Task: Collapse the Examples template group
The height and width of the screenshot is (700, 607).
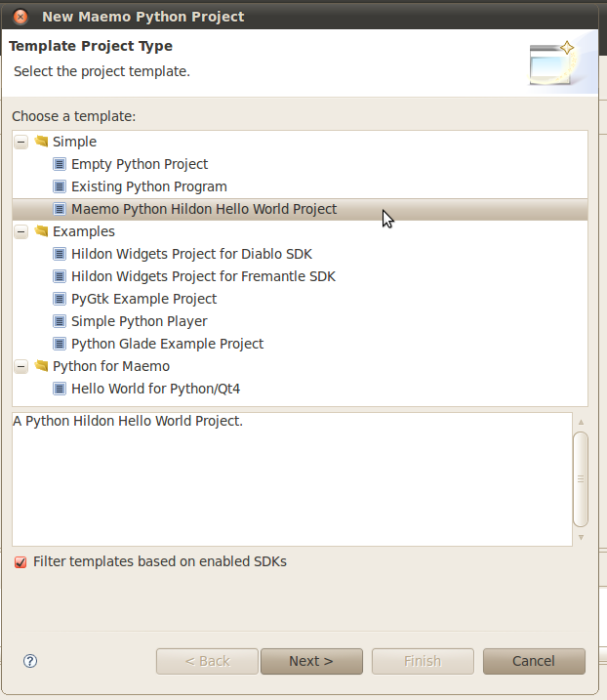Action: click(x=20, y=231)
